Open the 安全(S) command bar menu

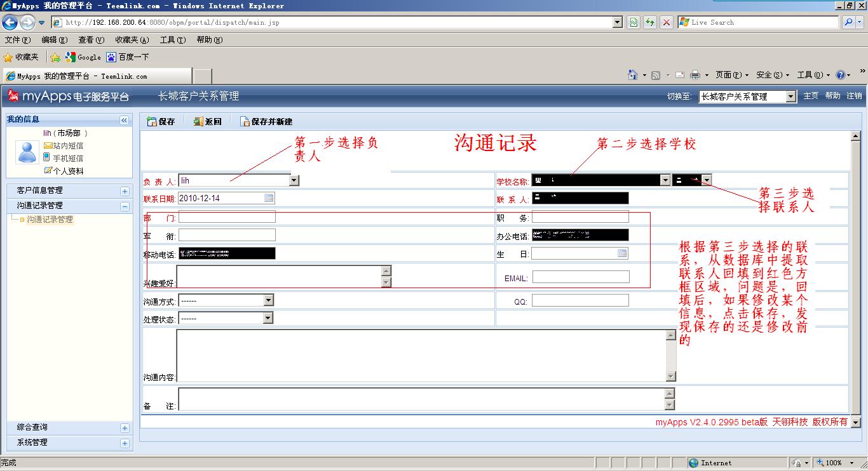773,75
